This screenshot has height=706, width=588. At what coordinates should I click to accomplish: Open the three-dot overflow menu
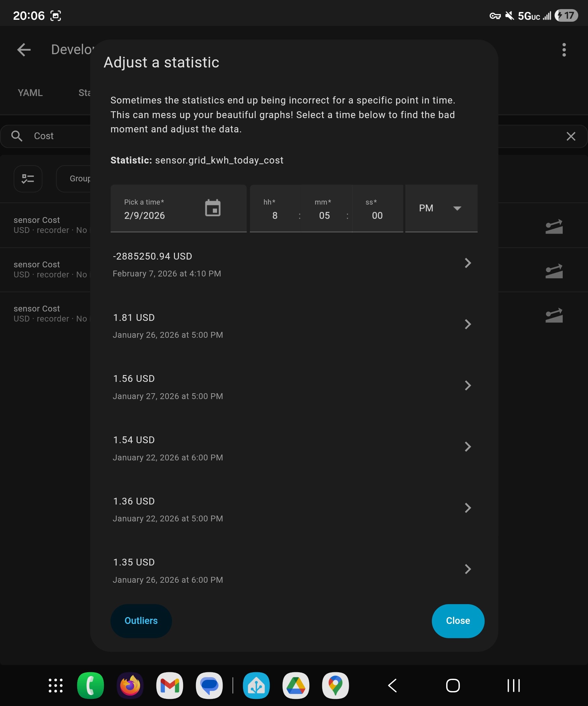tap(564, 50)
